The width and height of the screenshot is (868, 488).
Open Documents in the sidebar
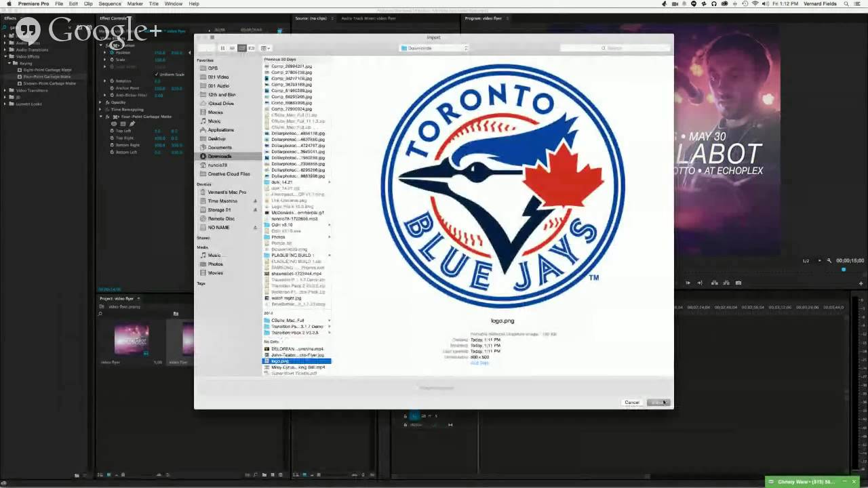[220, 148]
